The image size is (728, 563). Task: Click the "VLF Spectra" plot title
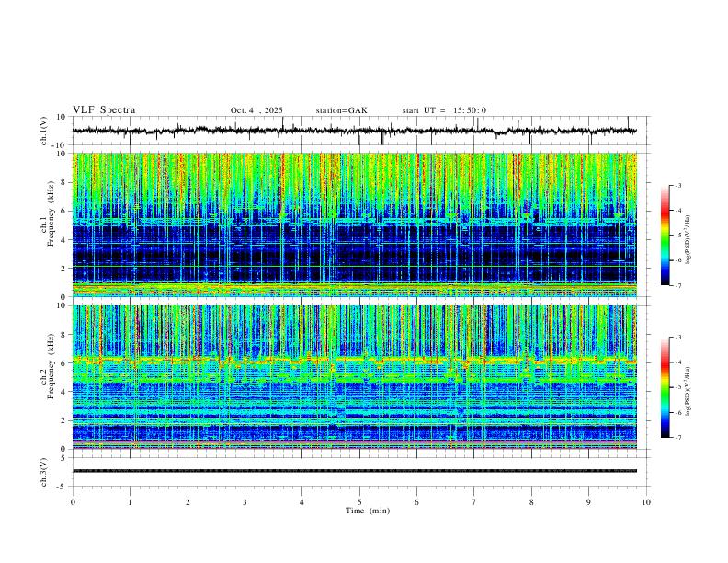click(x=104, y=110)
